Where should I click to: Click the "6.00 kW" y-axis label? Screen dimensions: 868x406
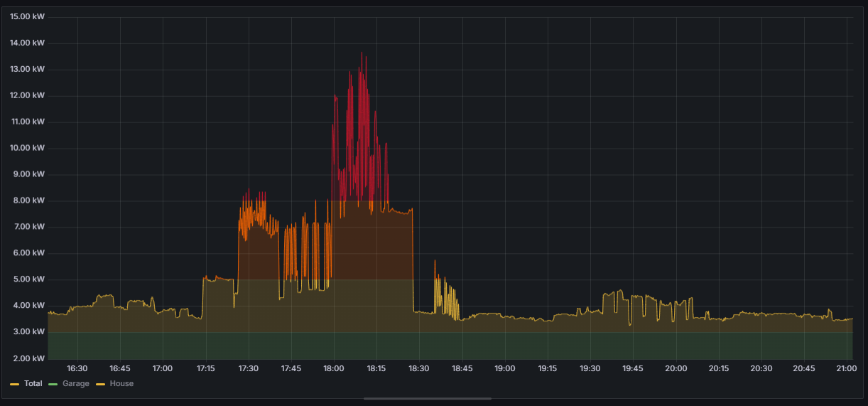(29, 253)
